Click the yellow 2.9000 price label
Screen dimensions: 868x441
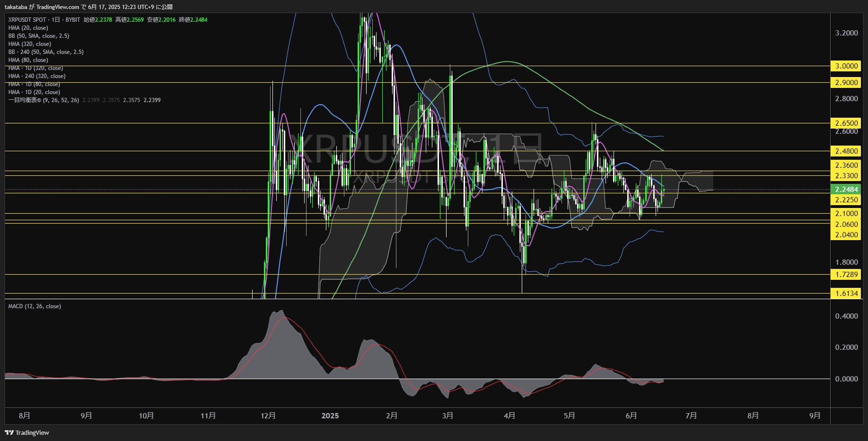[x=846, y=83]
